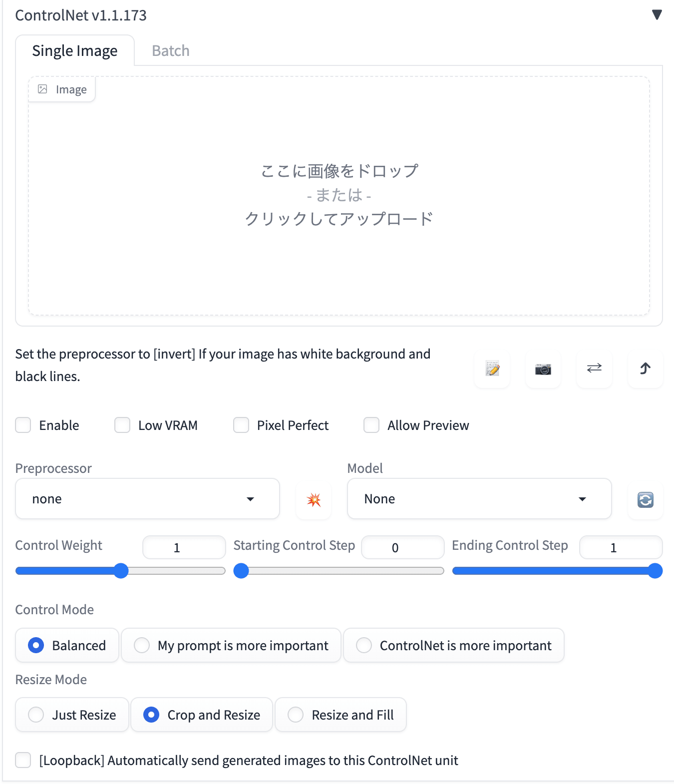Click the Ending Control Step number field

(x=621, y=547)
